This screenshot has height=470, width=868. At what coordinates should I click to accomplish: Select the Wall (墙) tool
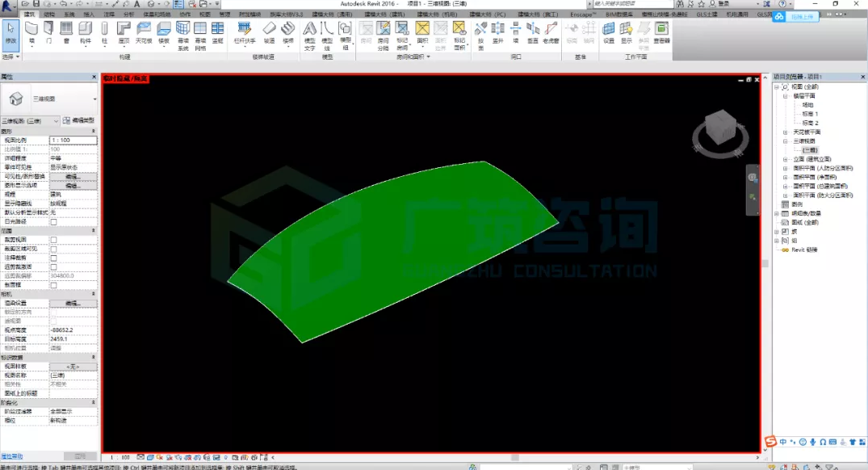coord(31,32)
